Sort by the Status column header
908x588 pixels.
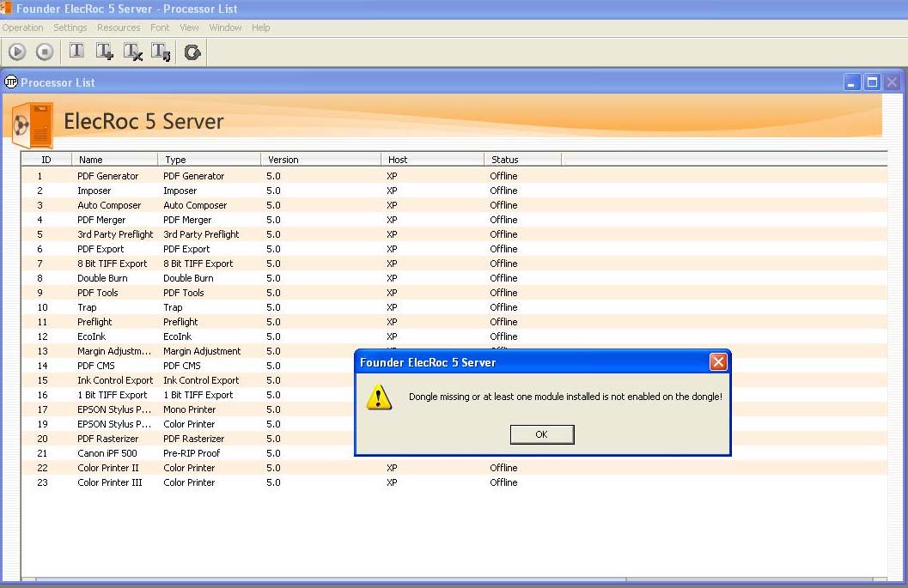523,160
